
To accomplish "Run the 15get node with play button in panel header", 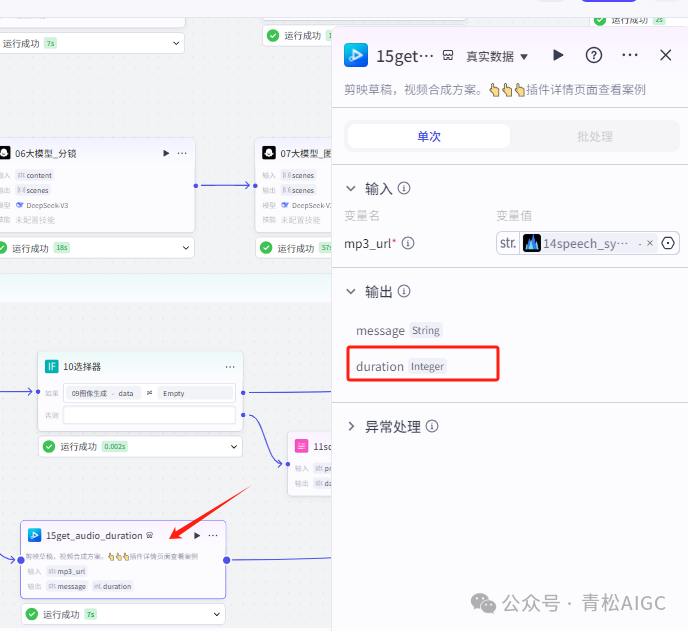I will tap(558, 55).
